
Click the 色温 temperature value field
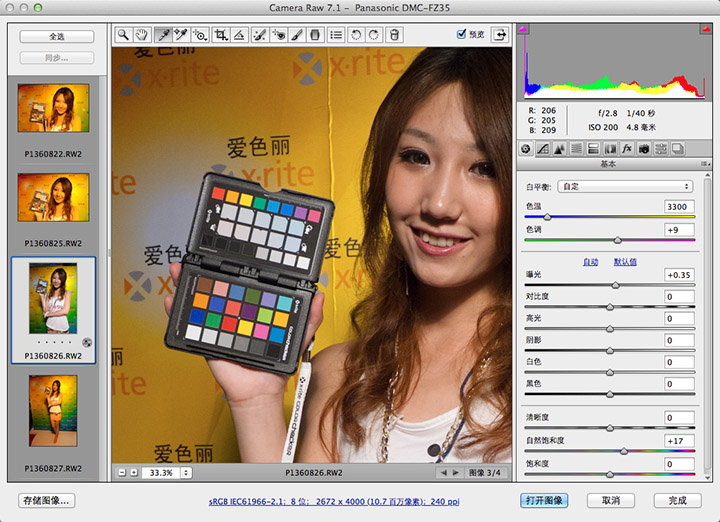pos(679,206)
